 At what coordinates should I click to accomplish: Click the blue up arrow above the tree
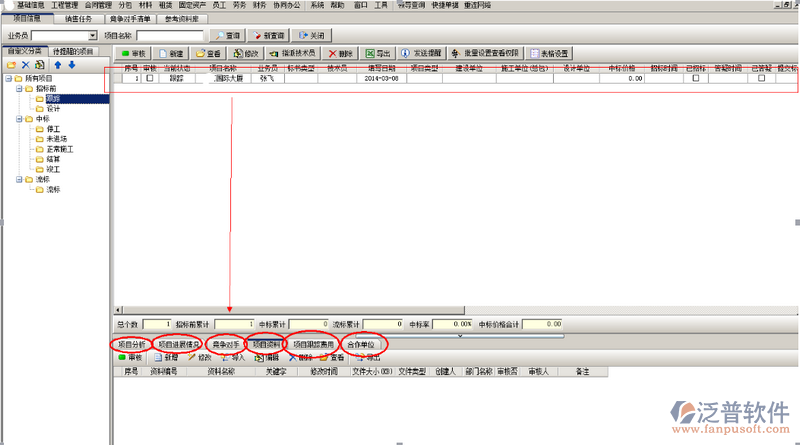coord(58,65)
